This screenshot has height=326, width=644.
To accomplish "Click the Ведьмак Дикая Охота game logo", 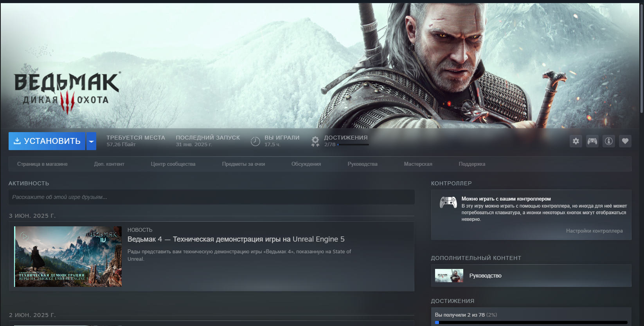I will (x=67, y=93).
